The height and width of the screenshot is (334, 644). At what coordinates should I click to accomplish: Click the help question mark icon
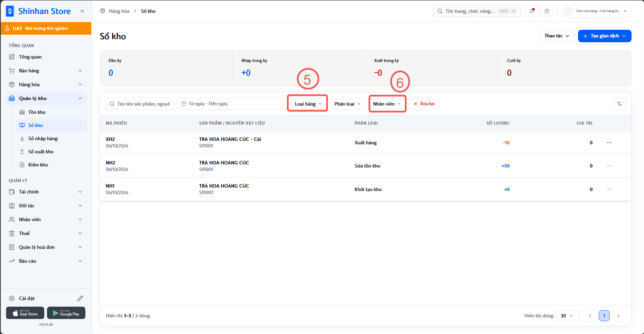pyautogui.click(x=547, y=11)
